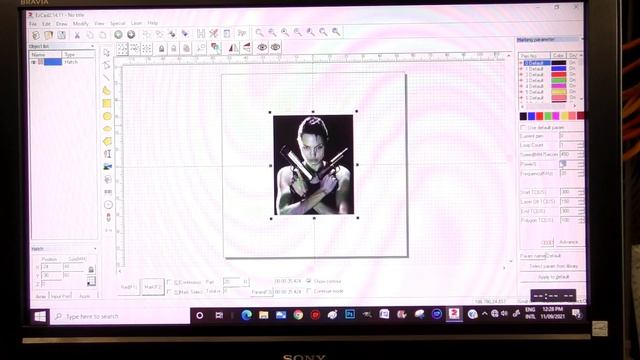Select the line drawing tool
The image size is (640, 360).
(107, 78)
